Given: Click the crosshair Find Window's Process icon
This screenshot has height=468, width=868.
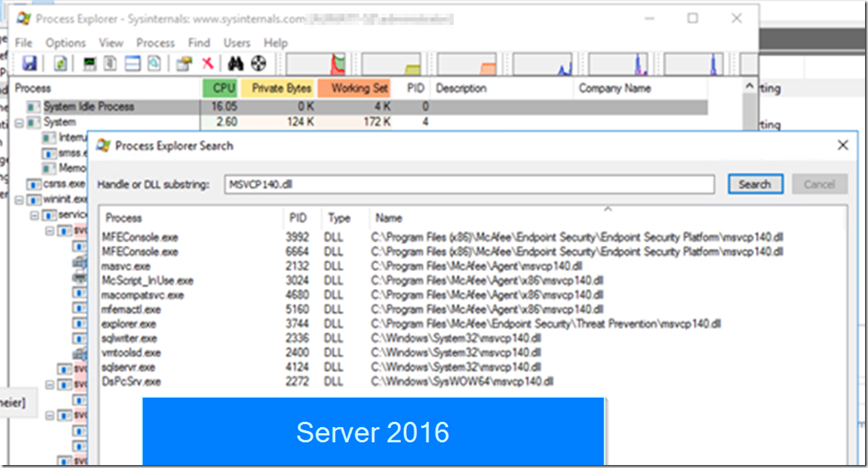Looking at the screenshot, I should tap(258, 64).
